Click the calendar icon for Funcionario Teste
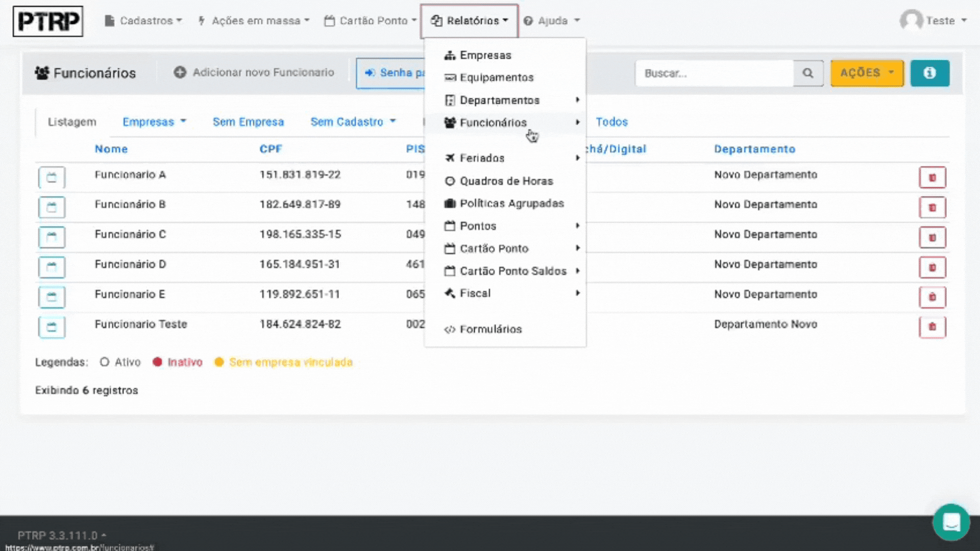 click(x=52, y=327)
